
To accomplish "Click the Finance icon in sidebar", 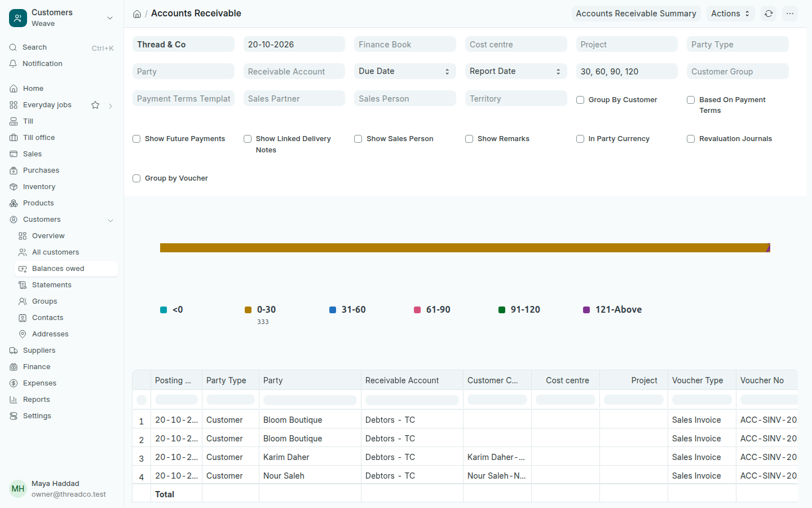I will (14, 367).
